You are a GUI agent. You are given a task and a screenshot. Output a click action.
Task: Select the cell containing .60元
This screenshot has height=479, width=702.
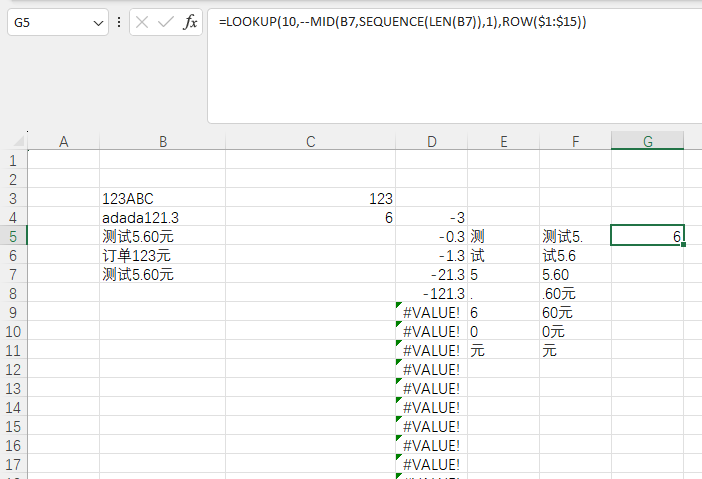pos(575,293)
